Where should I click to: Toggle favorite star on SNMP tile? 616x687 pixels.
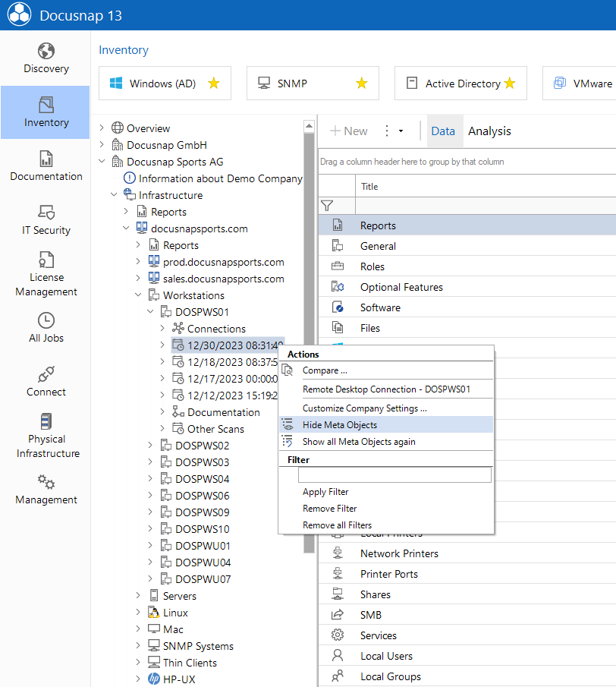[x=362, y=83]
